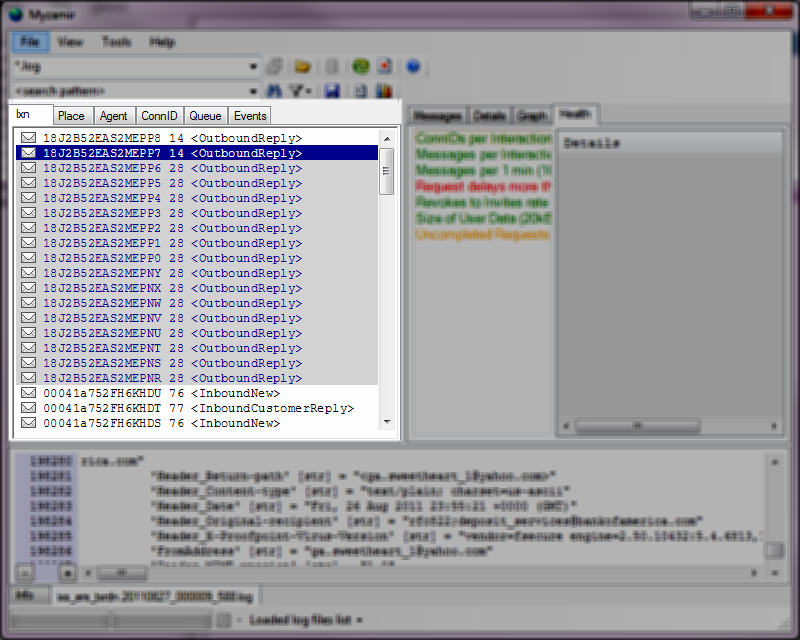Switch to the Messages tab
Image resolution: width=800 pixels, height=640 pixels.
click(x=437, y=115)
